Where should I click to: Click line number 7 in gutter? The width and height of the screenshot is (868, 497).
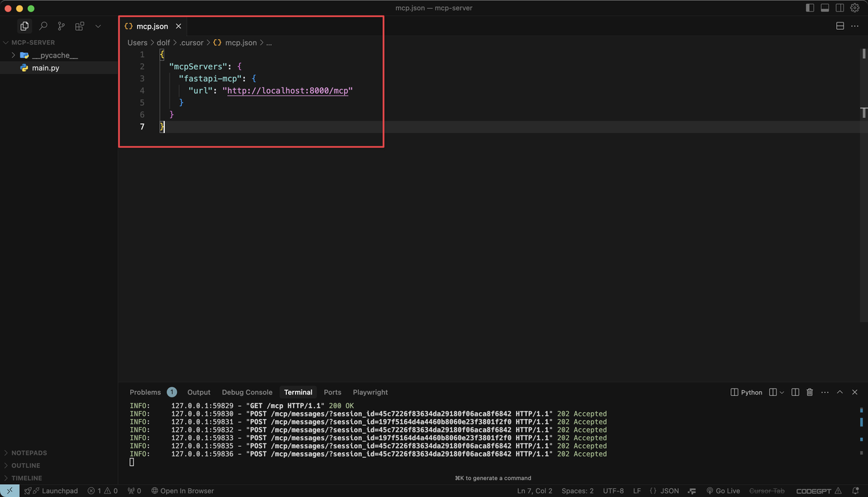coord(142,127)
